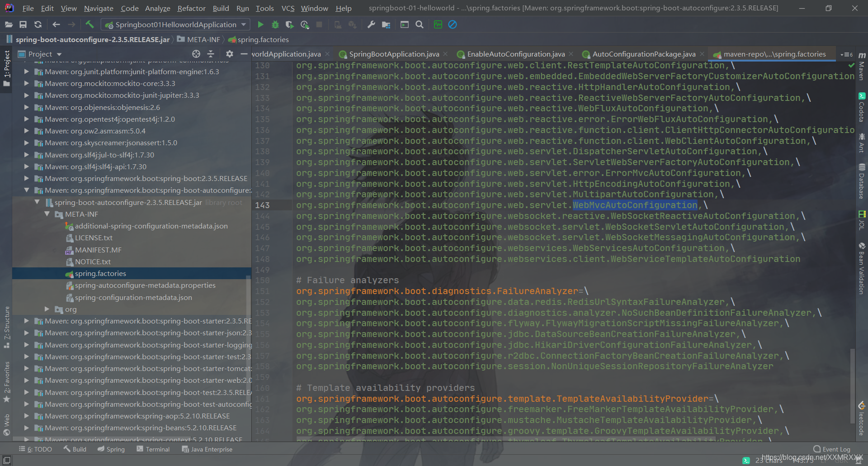The width and height of the screenshot is (868, 466).
Task: Click line number 150 in the gutter
Action: pyautogui.click(x=262, y=280)
